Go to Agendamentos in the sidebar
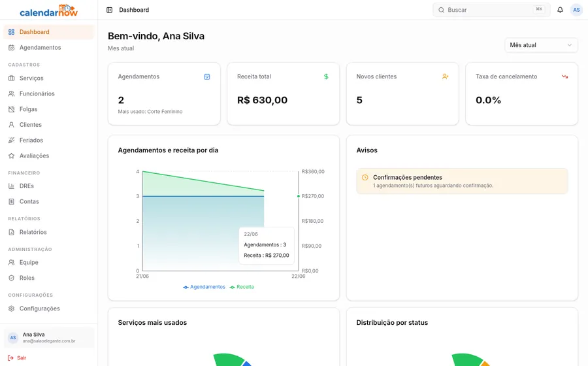The width and height of the screenshot is (588, 366). (x=49, y=48)
